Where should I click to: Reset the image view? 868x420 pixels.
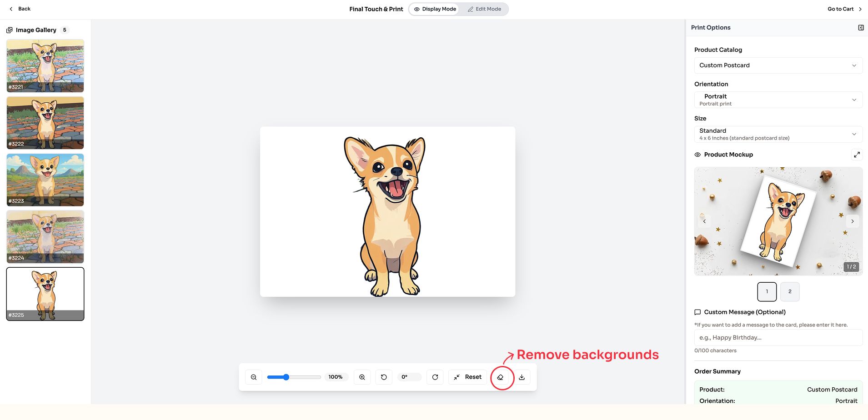click(x=467, y=377)
